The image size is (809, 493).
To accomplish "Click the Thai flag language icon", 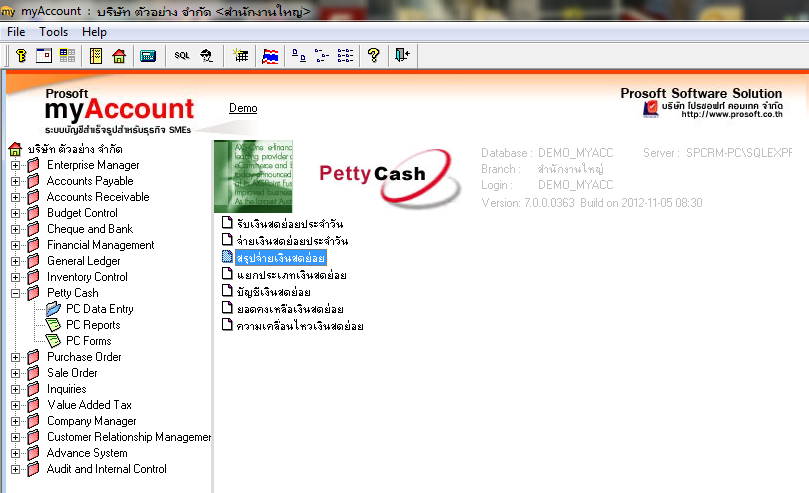I will (x=270, y=56).
